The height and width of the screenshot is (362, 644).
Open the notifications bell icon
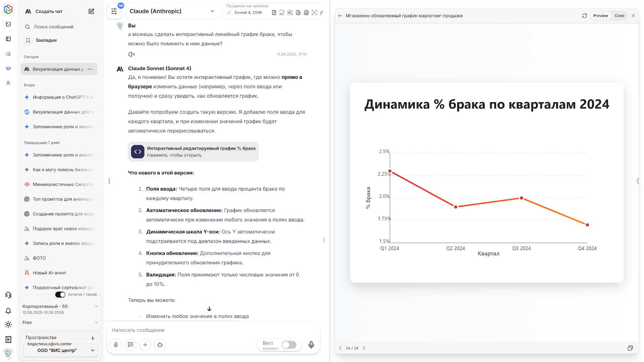[x=8, y=311]
